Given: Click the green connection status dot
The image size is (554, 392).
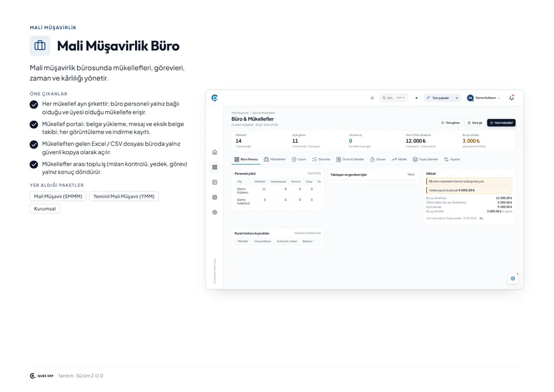Looking at the screenshot, I should [x=417, y=98].
